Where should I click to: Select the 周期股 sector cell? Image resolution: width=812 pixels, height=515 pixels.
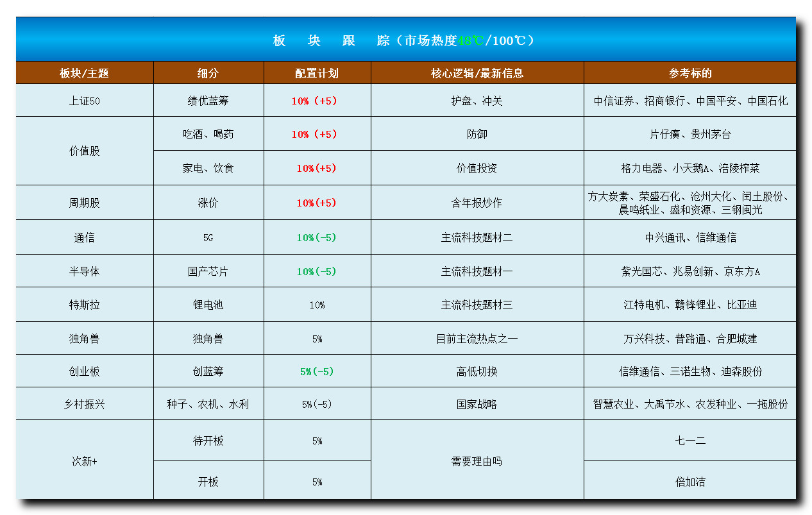[x=85, y=203]
